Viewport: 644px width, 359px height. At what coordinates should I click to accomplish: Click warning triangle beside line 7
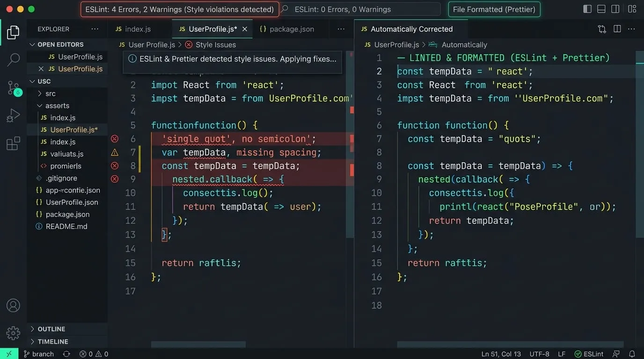point(115,152)
